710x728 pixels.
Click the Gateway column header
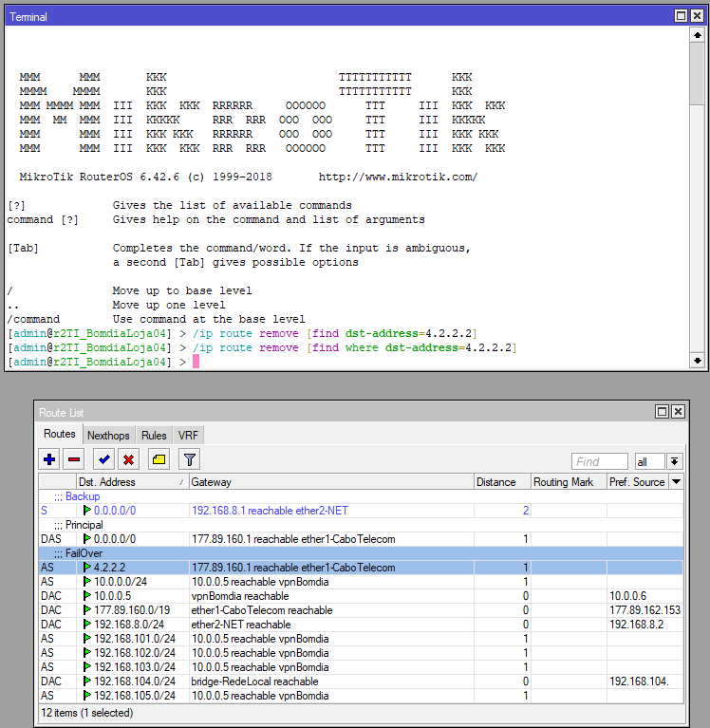coord(330,482)
